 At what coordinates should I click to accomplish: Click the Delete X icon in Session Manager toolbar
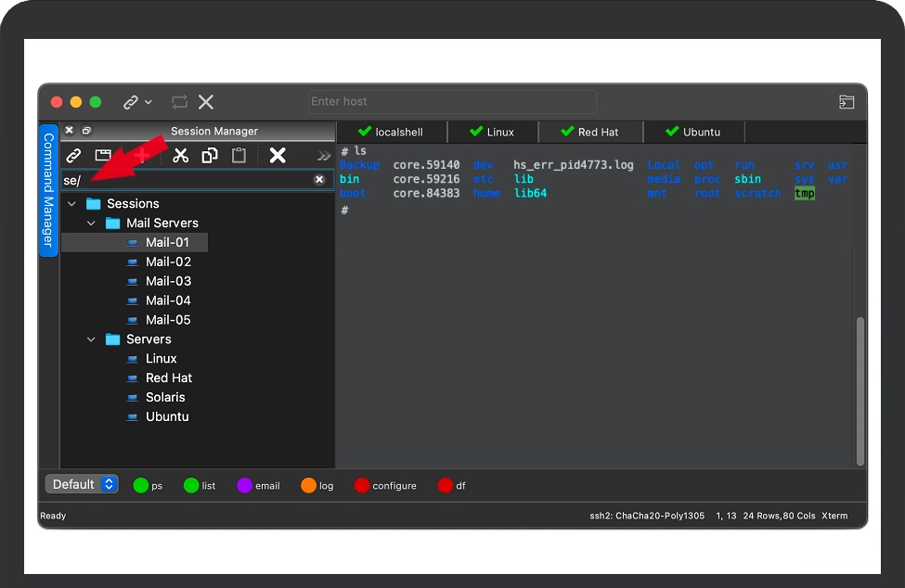[x=277, y=155]
